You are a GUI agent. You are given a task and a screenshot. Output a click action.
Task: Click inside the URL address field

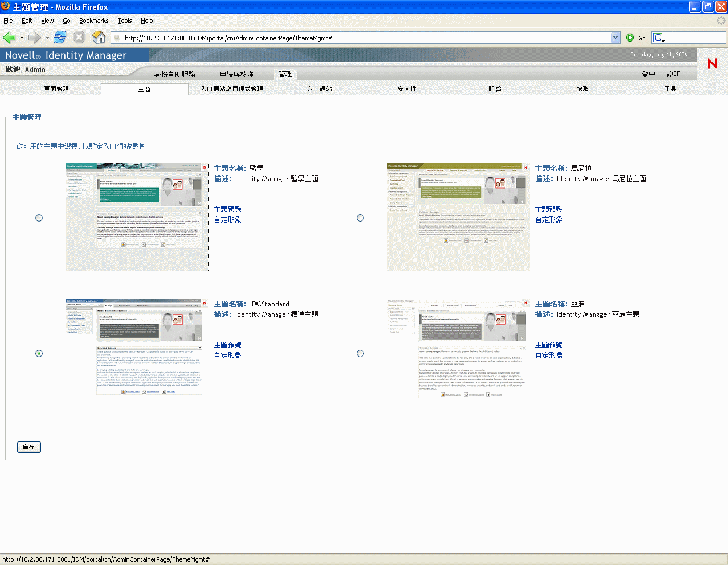(365, 38)
